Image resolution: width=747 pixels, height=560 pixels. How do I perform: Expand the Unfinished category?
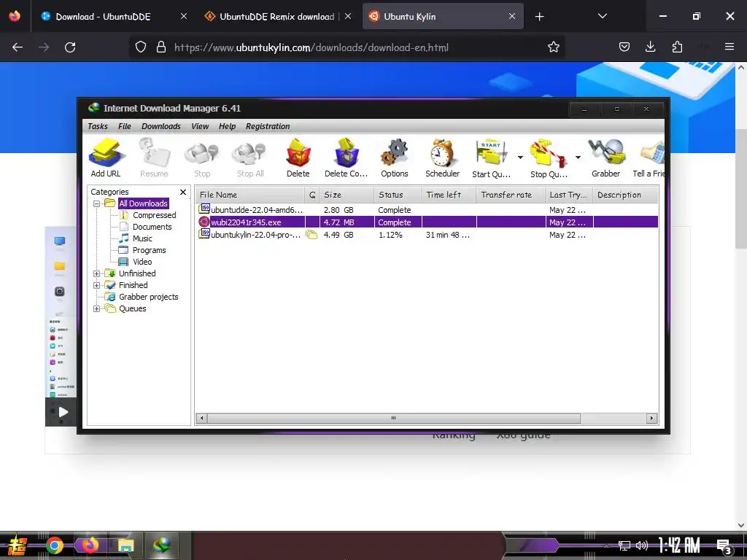(x=97, y=274)
